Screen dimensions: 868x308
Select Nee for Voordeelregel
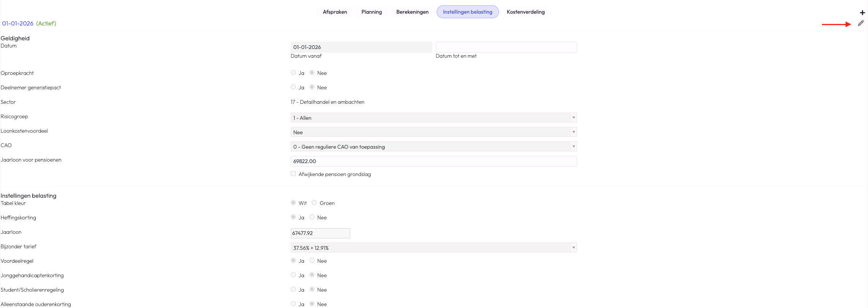312,260
